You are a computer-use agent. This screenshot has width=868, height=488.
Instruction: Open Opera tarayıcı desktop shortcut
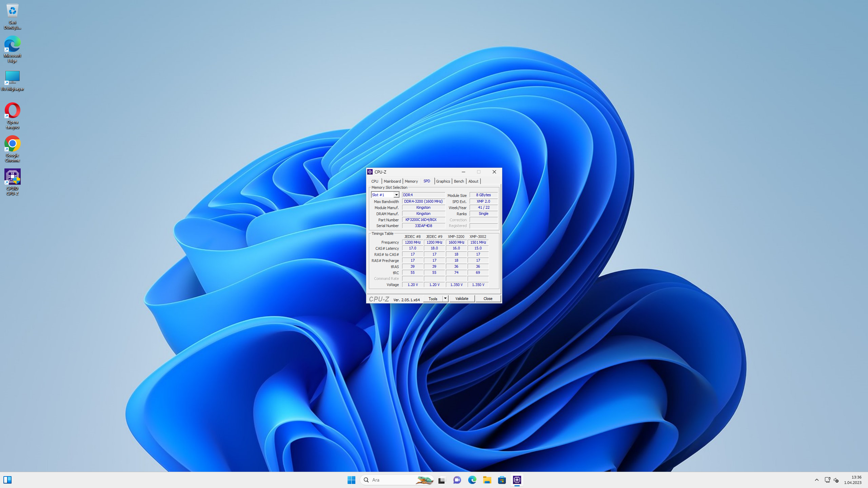click(x=12, y=111)
